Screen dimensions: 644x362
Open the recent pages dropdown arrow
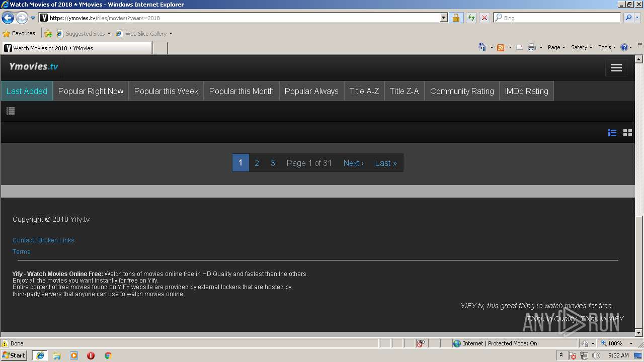click(x=33, y=18)
